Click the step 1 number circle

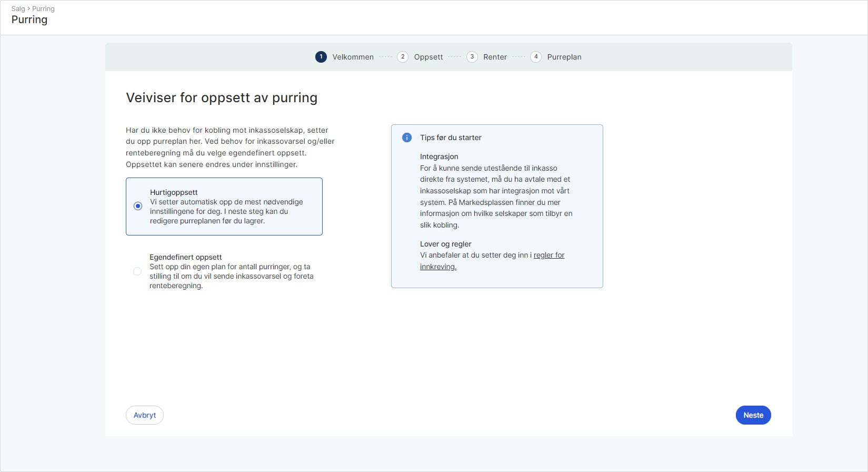[x=321, y=57]
